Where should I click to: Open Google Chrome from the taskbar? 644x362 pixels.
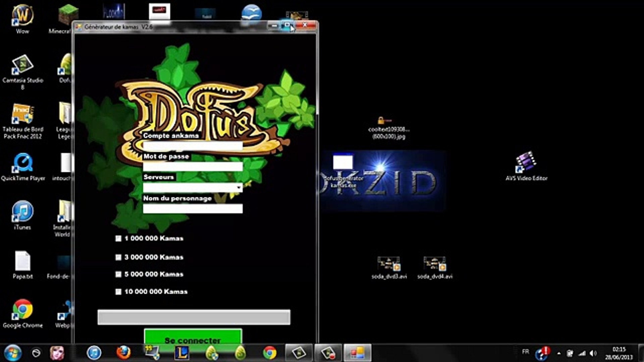(x=270, y=353)
